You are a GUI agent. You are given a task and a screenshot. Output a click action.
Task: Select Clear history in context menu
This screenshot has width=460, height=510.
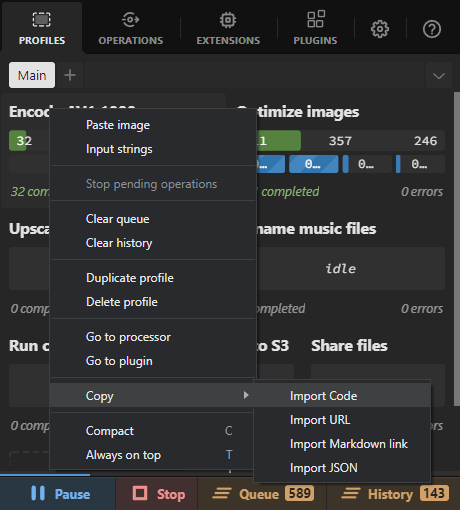pyautogui.click(x=152, y=243)
